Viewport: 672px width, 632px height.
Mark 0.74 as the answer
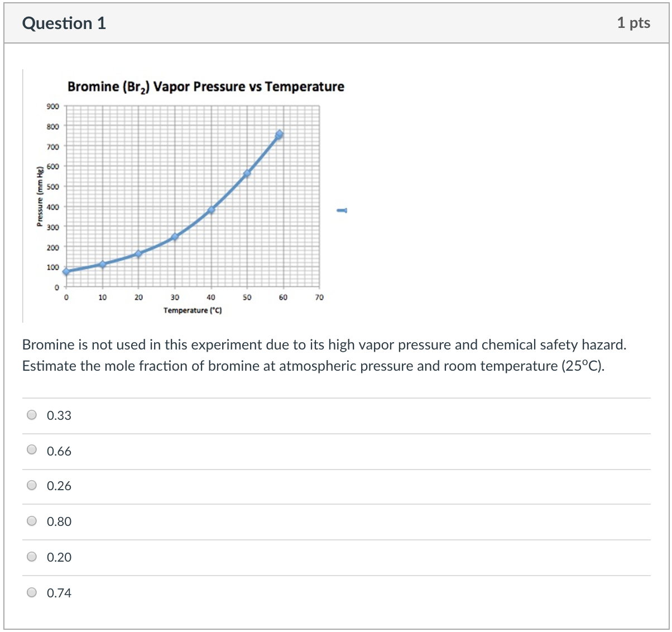point(32,592)
